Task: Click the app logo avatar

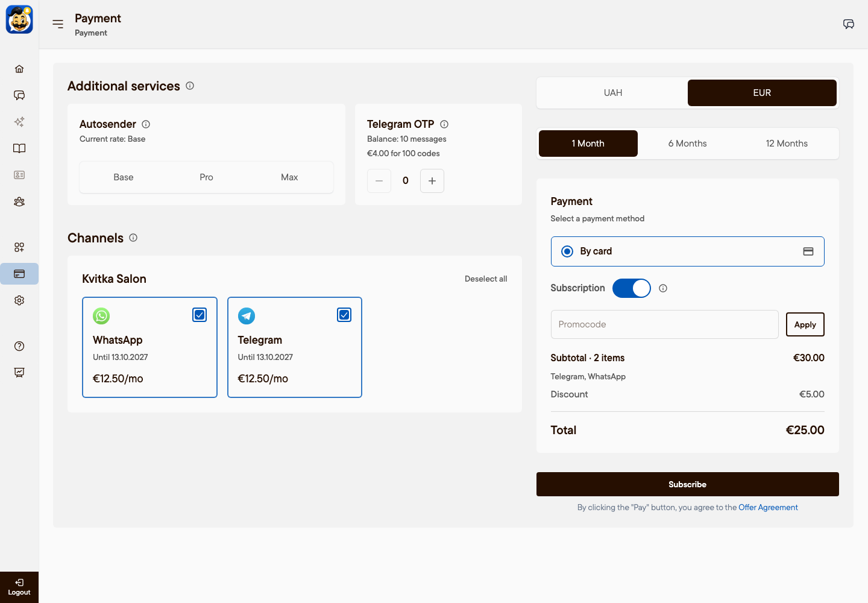Action: point(19,19)
